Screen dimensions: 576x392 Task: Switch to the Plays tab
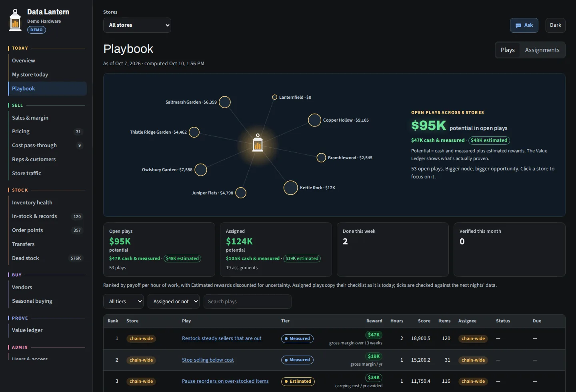508,50
